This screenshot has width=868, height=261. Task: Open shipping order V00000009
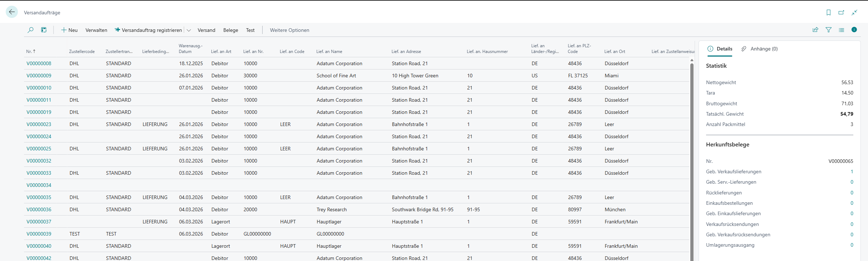coord(39,76)
